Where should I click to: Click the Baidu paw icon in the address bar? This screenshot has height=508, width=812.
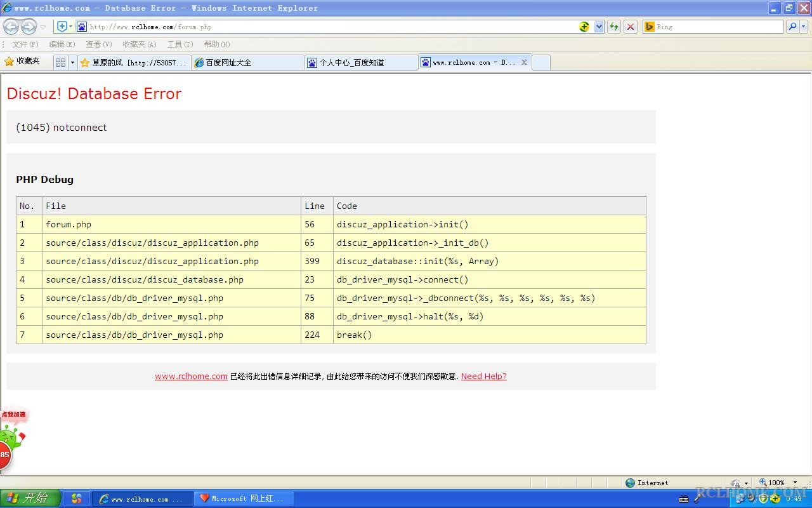click(x=82, y=27)
